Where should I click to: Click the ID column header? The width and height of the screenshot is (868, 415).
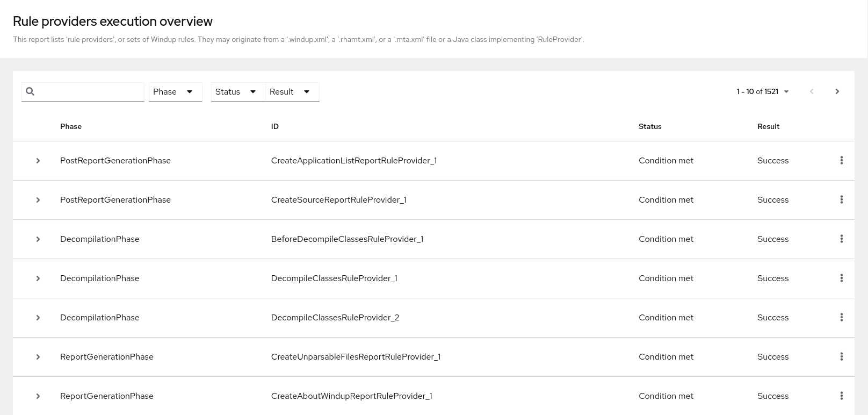point(274,126)
